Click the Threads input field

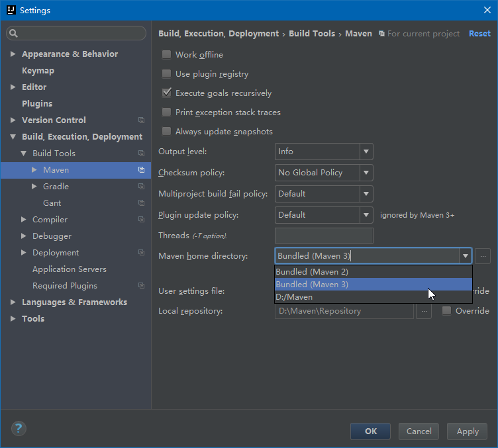[324, 236]
